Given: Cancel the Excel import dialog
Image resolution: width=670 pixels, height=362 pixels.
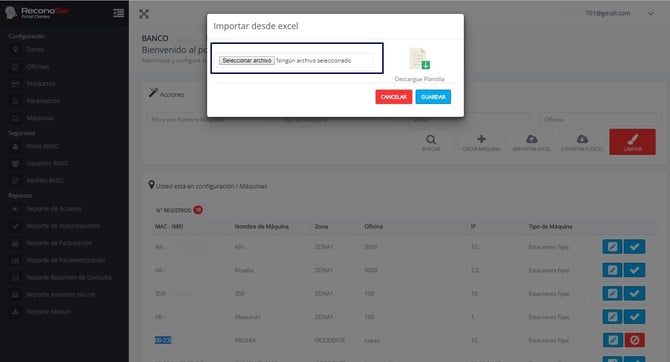Looking at the screenshot, I should click(394, 97).
